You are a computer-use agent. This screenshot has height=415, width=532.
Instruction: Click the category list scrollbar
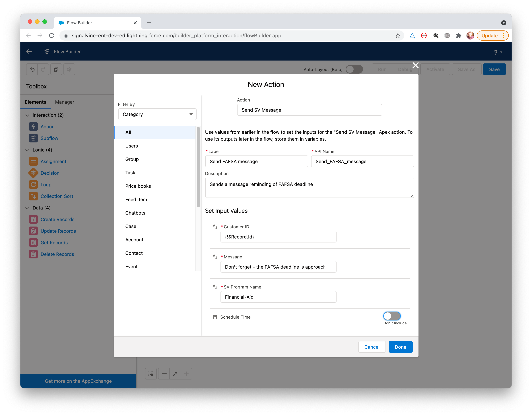pyautogui.click(x=198, y=167)
